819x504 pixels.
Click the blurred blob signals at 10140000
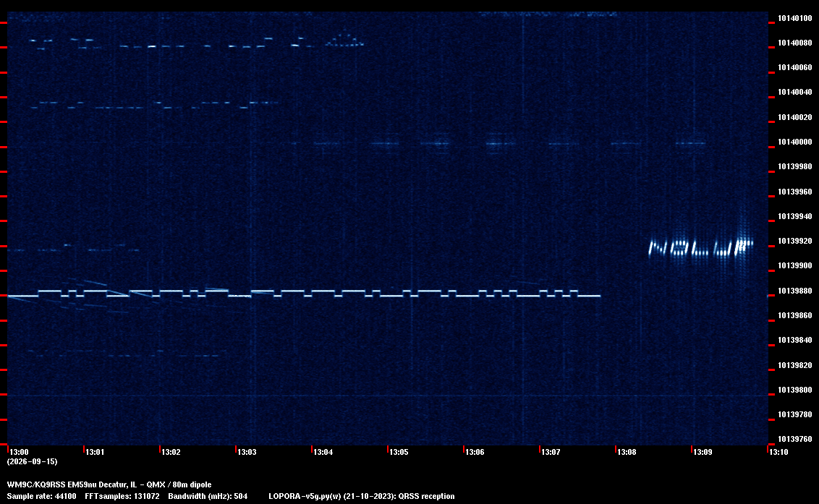(498, 142)
